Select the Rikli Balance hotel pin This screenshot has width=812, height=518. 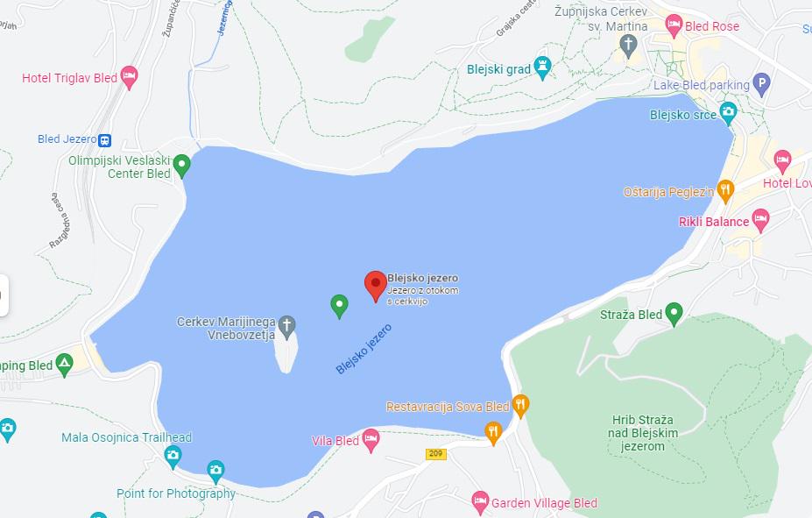(x=760, y=220)
